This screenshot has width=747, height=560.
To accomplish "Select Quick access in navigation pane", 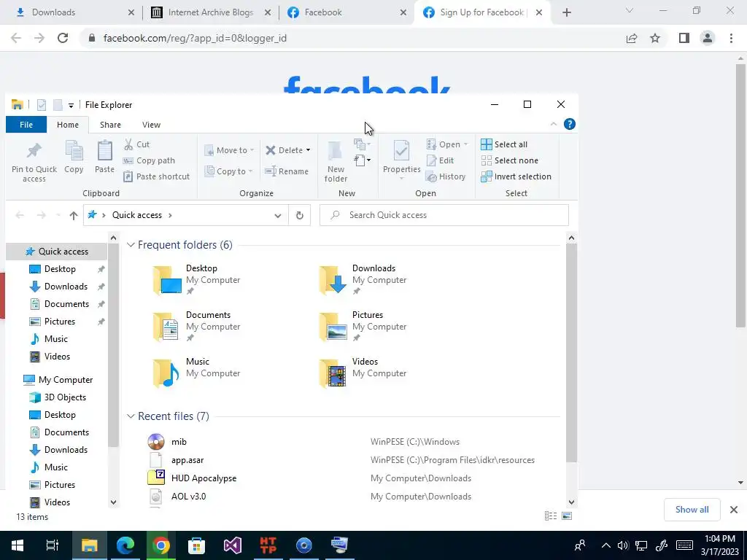I will (56, 252).
